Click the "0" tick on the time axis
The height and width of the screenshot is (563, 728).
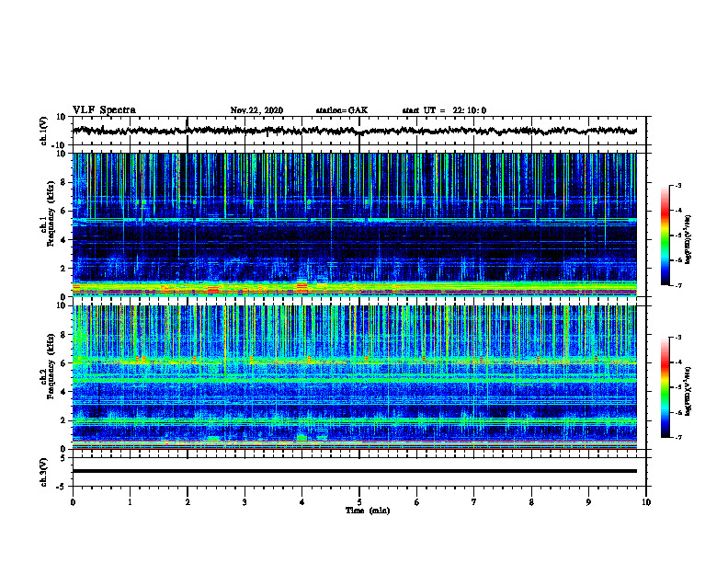(73, 502)
